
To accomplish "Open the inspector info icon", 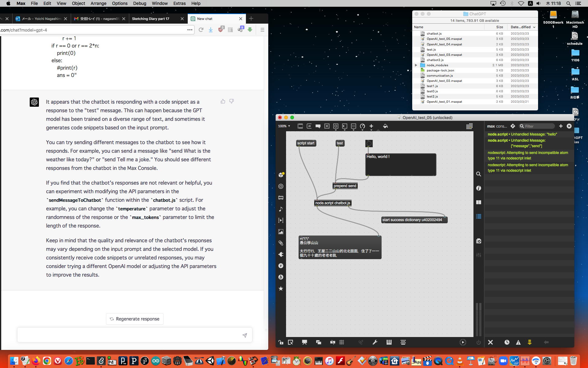I will pos(478,188).
